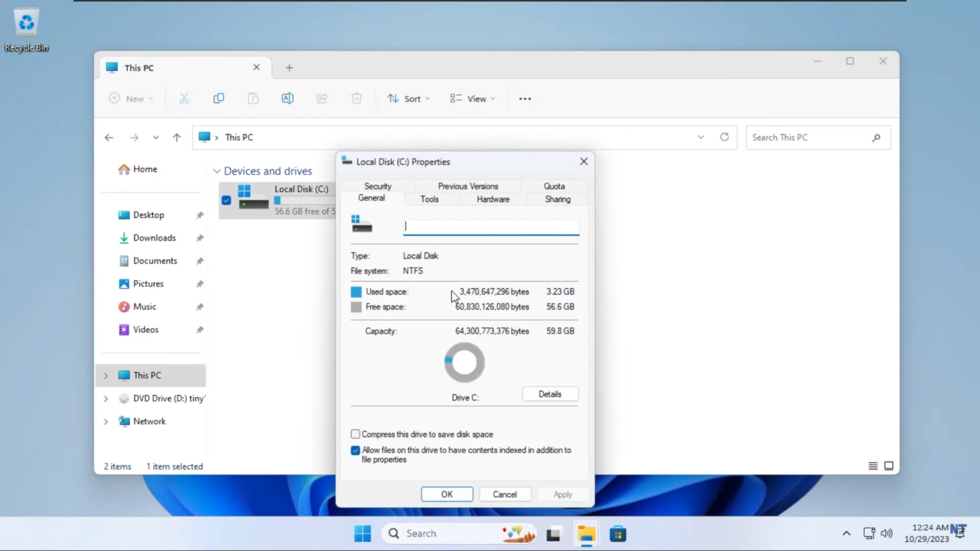This screenshot has height=551, width=980.
Task: Open the View dropdown menu
Action: (x=471, y=98)
